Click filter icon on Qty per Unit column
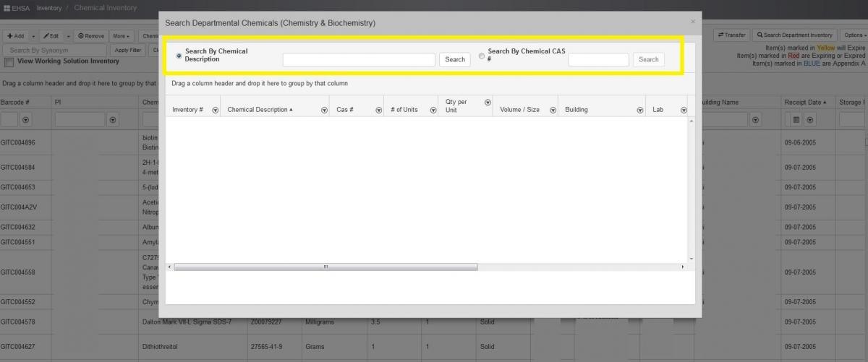Screen dimensions: 868x362 click(x=488, y=103)
